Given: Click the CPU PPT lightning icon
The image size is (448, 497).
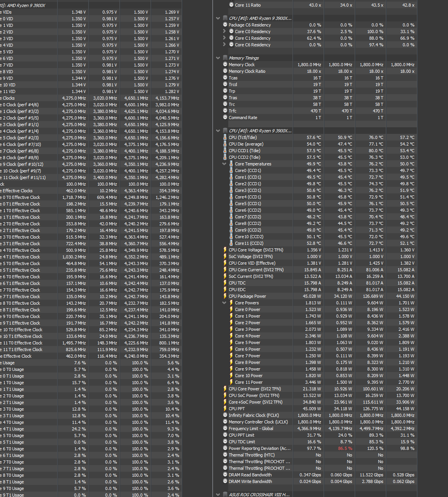Looking at the screenshot, I should pos(225,409).
